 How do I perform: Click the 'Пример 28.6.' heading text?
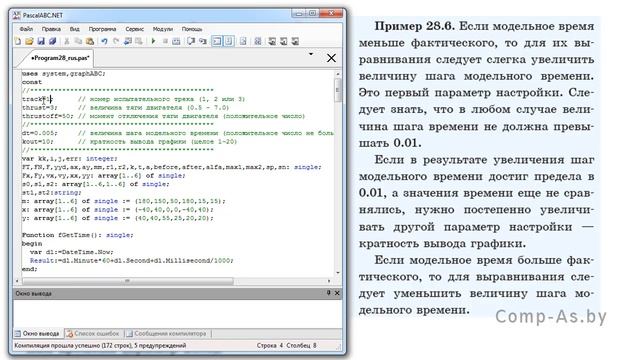(x=414, y=26)
